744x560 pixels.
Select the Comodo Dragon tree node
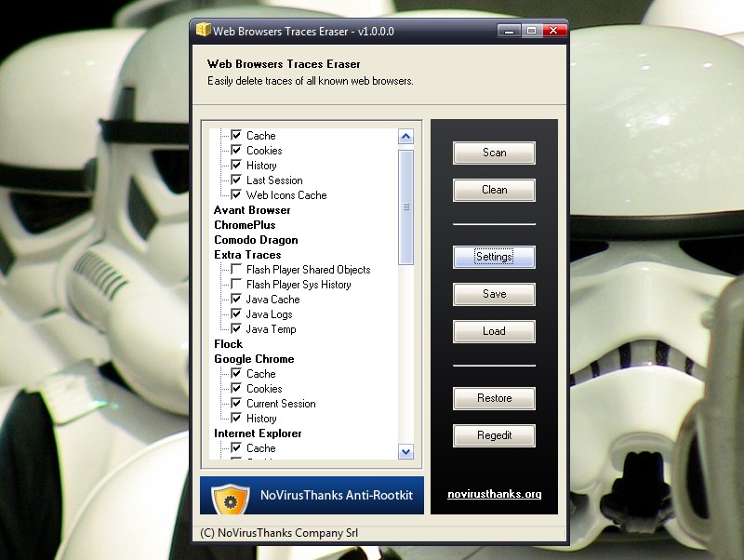[256, 240]
